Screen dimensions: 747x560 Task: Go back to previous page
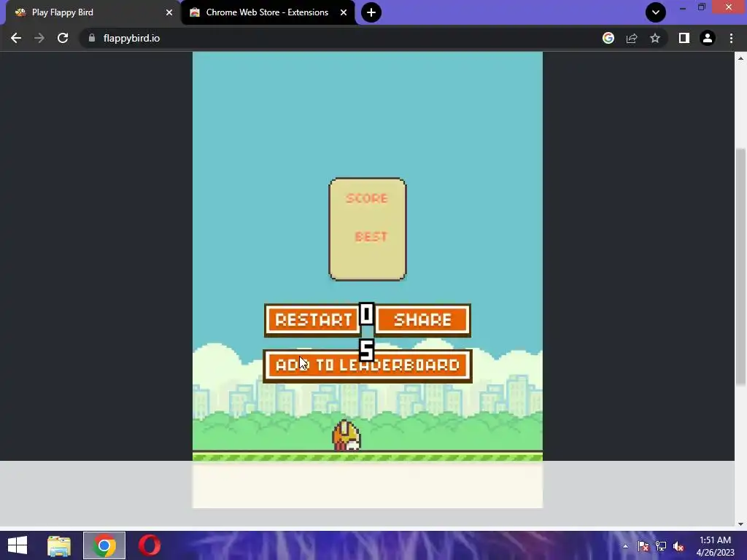pyautogui.click(x=16, y=38)
